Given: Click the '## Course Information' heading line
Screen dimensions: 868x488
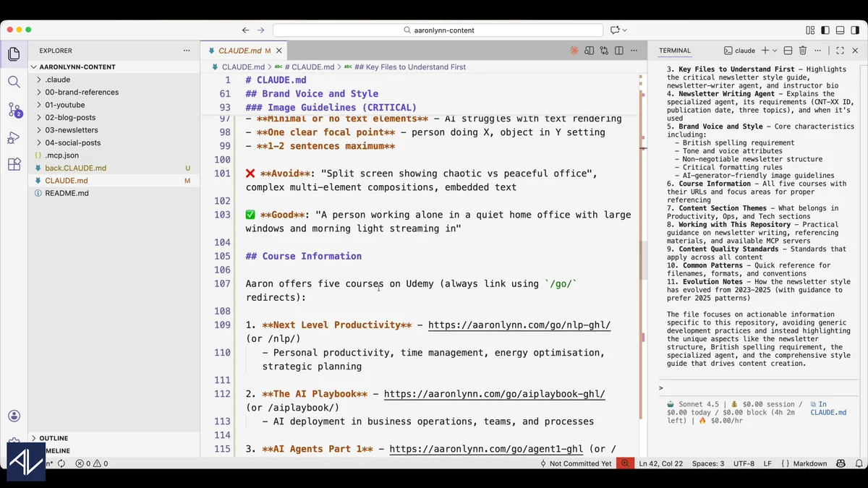Looking at the screenshot, I should tap(303, 256).
